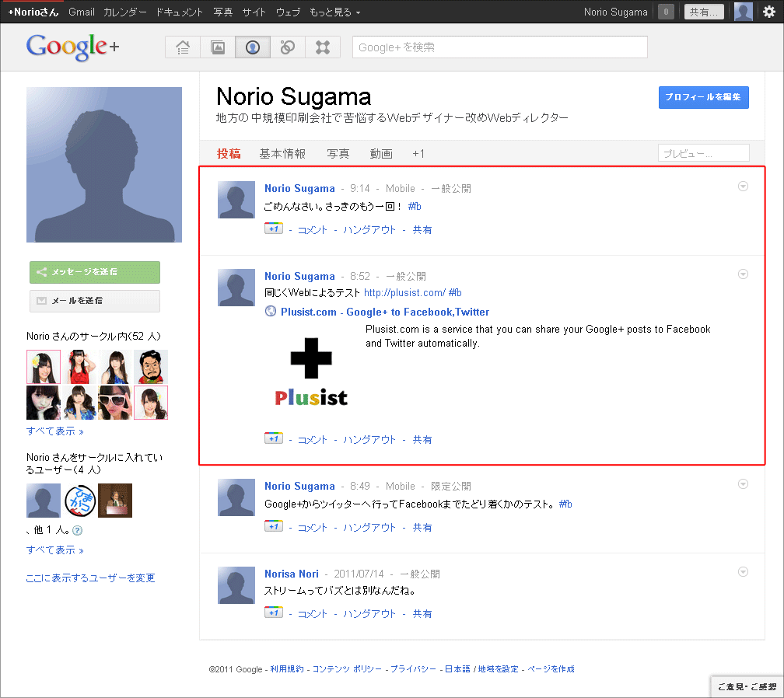
Task: Switch to the 動画 tab
Action: click(x=381, y=153)
